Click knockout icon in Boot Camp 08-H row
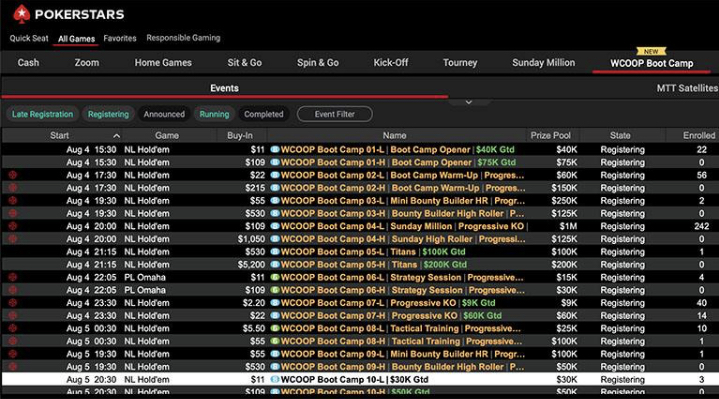This screenshot has width=719, height=399. coord(13,341)
